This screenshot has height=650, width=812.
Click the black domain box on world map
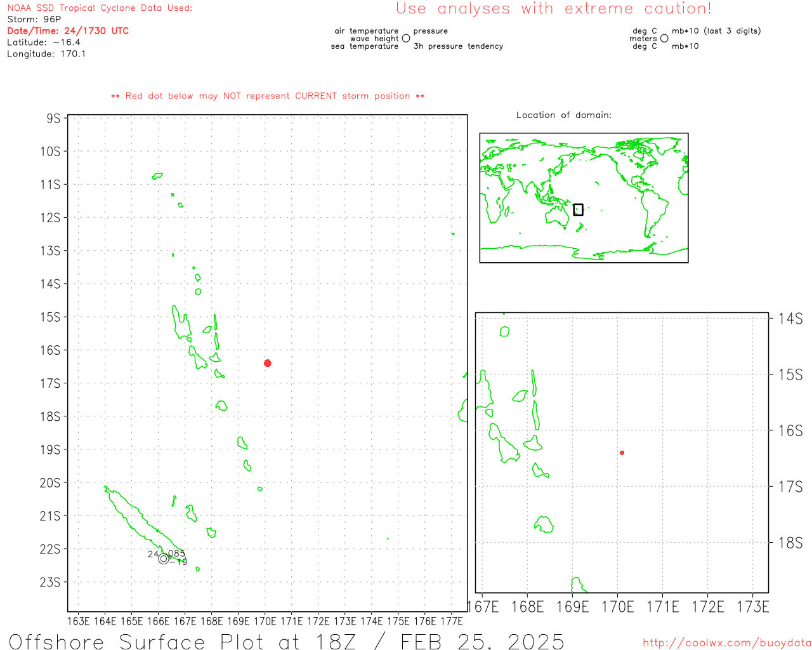pyautogui.click(x=578, y=209)
